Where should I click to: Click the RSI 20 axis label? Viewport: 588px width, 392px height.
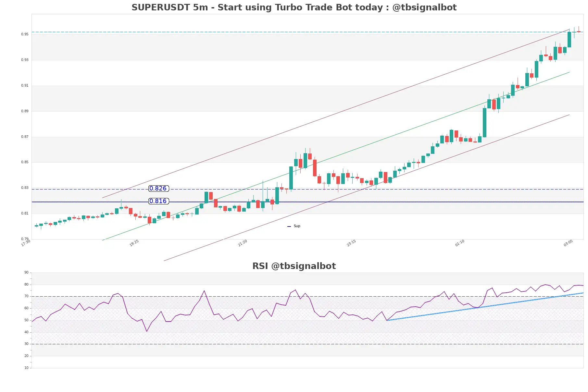26,356
